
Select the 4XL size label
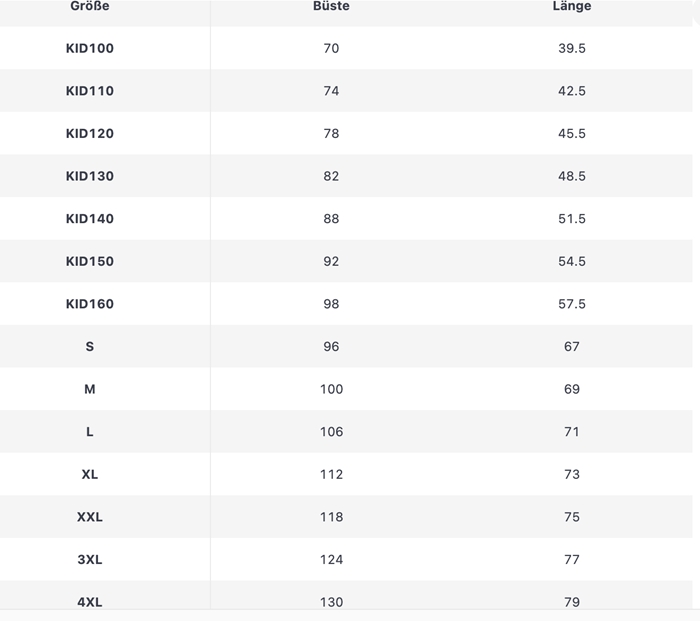tap(90, 602)
